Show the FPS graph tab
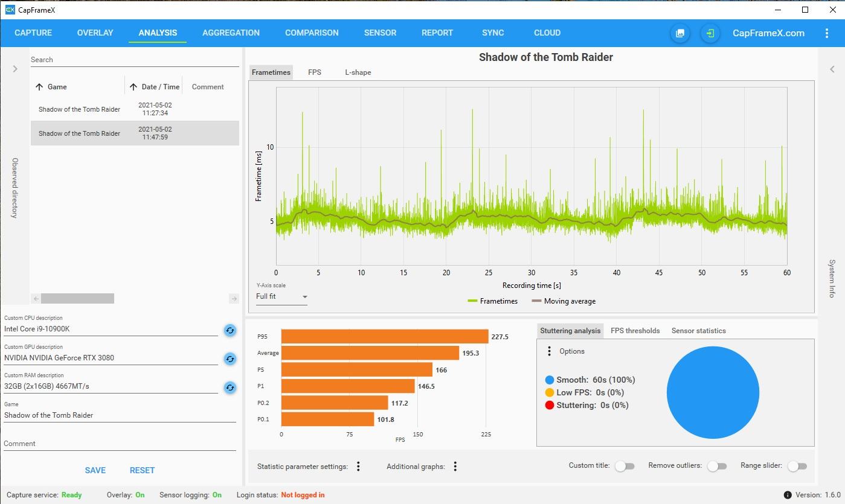845x504 pixels. click(x=315, y=72)
